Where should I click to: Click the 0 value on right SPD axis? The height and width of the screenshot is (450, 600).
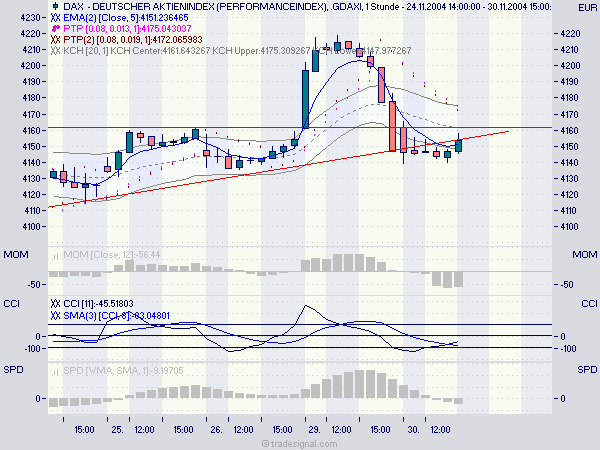coord(563,399)
